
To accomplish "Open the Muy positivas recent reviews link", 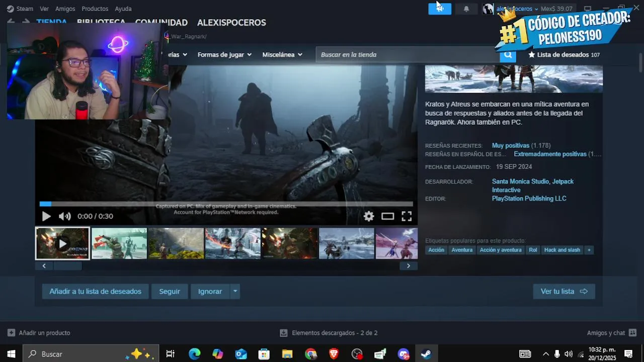I will pyautogui.click(x=511, y=145).
